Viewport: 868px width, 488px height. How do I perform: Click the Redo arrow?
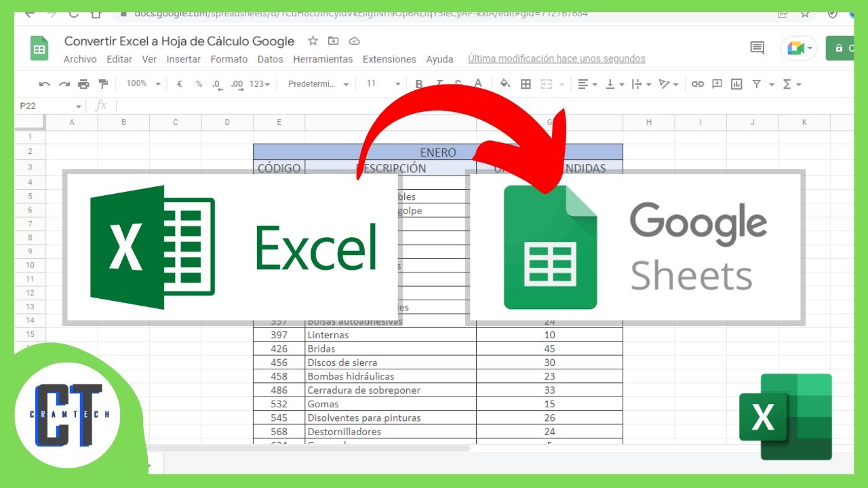coord(64,84)
